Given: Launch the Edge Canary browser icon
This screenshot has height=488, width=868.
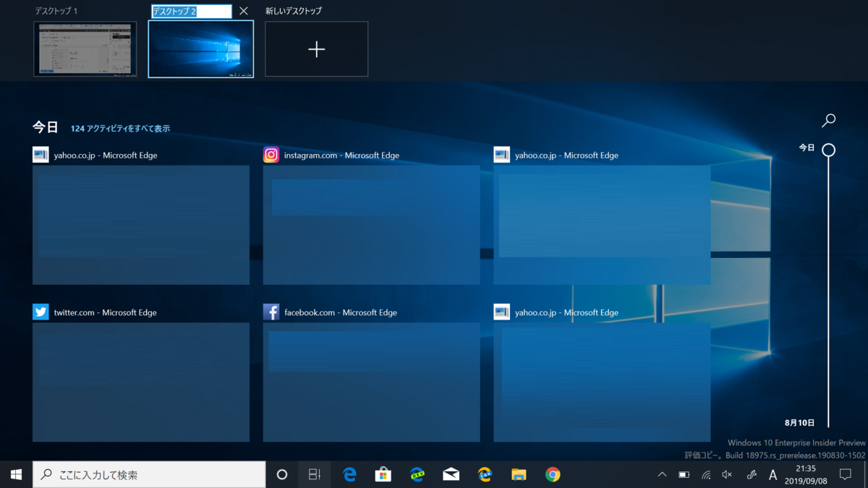Looking at the screenshot, I should 485,475.
